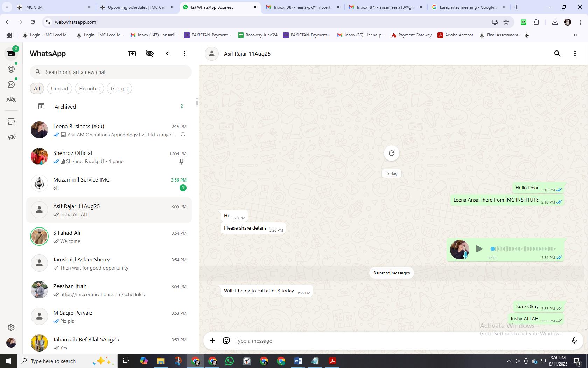Click the reload older messages button
This screenshot has width=588, height=368.
pyautogui.click(x=392, y=153)
